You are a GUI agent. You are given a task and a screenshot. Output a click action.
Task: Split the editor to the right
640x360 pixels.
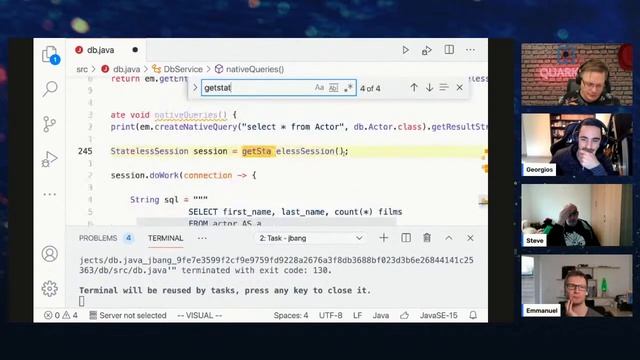tap(449, 50)
